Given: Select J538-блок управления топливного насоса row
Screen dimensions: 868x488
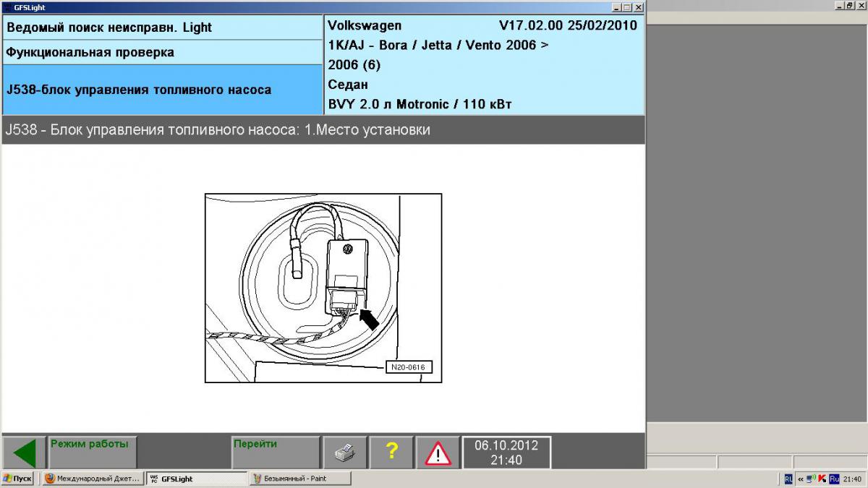Looking at the screenshot, I should pos(162,90).
